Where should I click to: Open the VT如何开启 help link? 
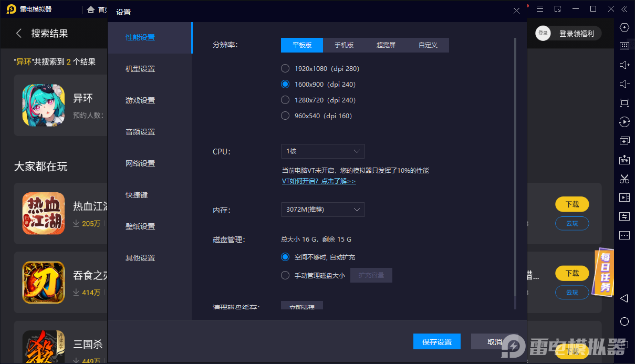click(x=318, y=181)
